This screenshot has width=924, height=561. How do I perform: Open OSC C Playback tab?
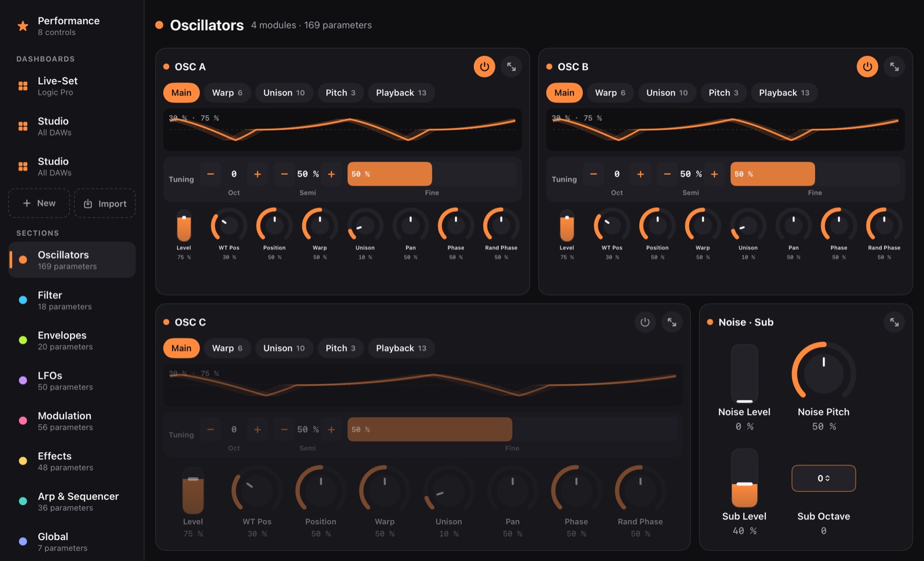(x=401, y=348)
